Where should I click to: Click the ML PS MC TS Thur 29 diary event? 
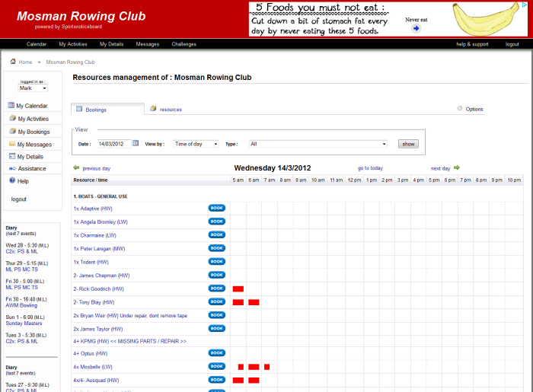coord(22,269)
